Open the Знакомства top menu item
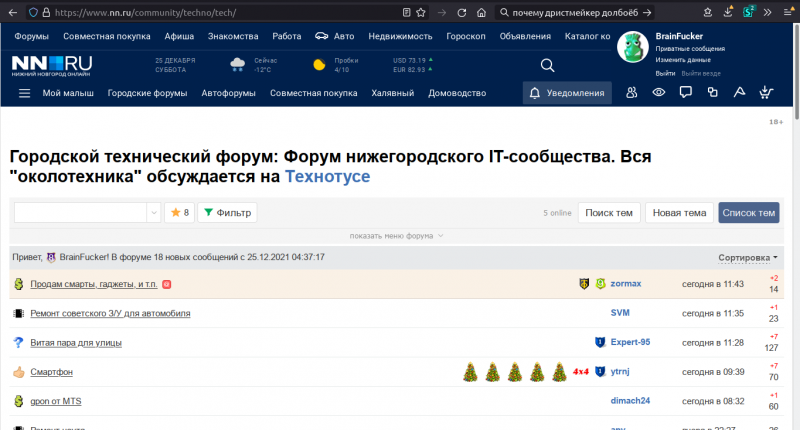 tap(233, 36)
